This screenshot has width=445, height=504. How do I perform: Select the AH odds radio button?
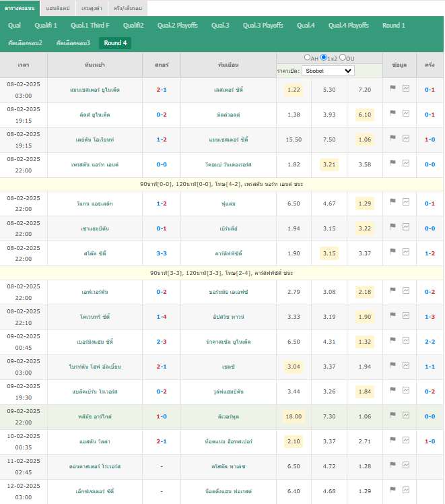(x=307, y=57)
